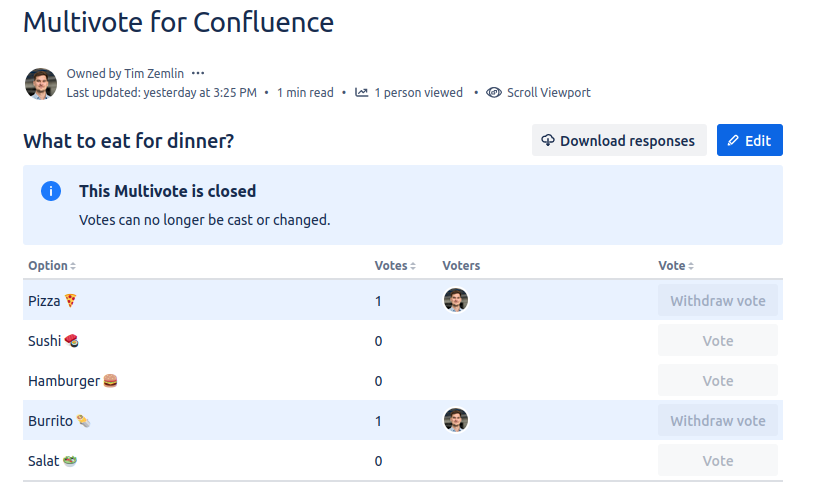Edit the dinner multivote

(749, 141)
